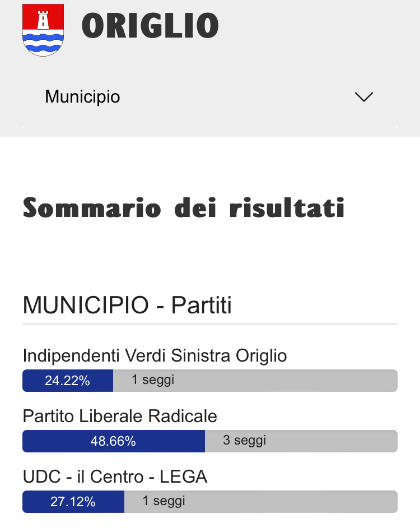Click the 1 seggi label for Indipendenti Verdi

[153, 380]
